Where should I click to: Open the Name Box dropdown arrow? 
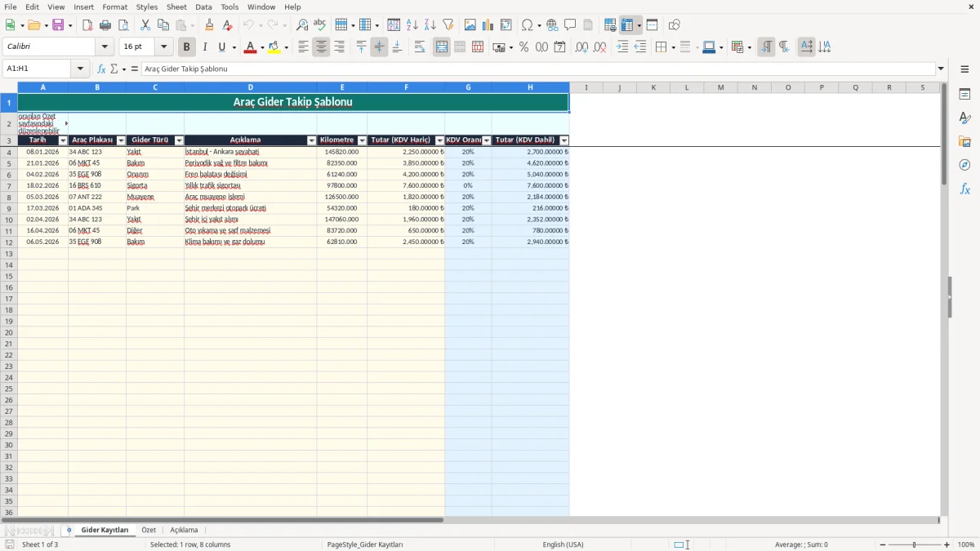(80, 69)
